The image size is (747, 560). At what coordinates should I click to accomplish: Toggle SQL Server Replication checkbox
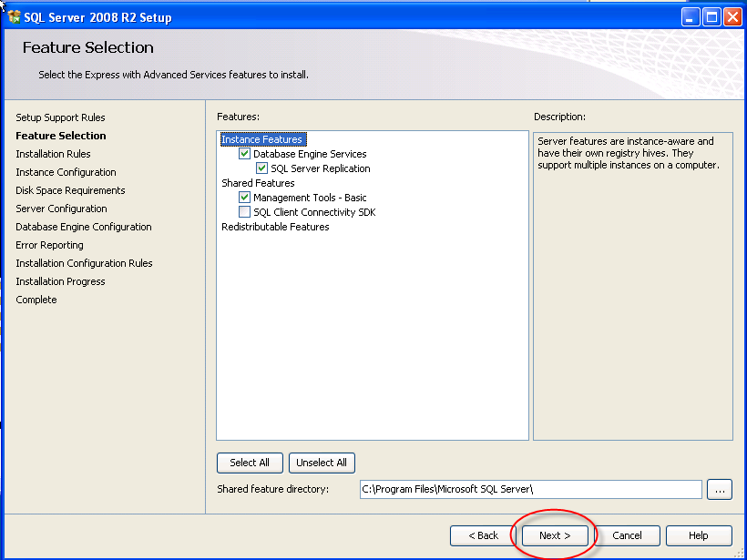(x=261, y=168)
